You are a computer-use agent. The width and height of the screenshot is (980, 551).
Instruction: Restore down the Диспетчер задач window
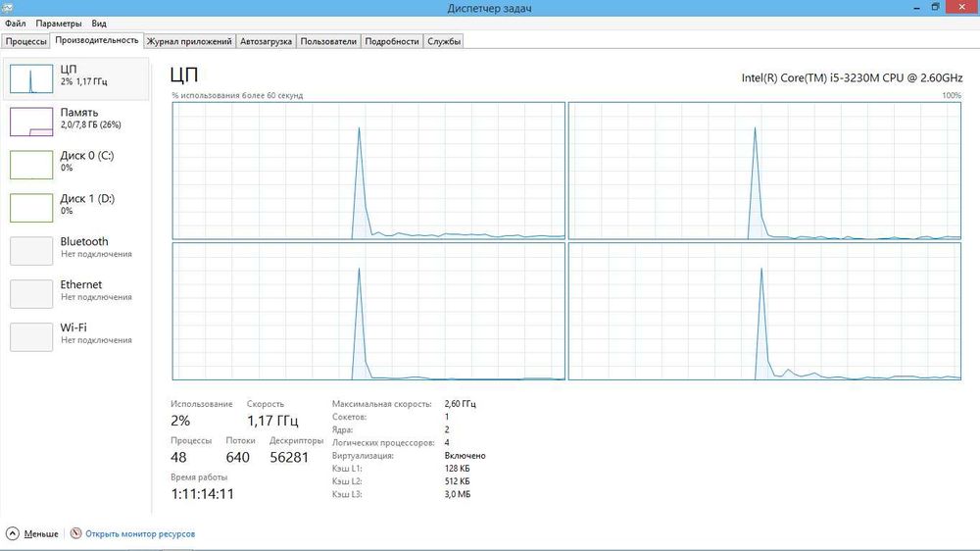[x=936, y=8]
